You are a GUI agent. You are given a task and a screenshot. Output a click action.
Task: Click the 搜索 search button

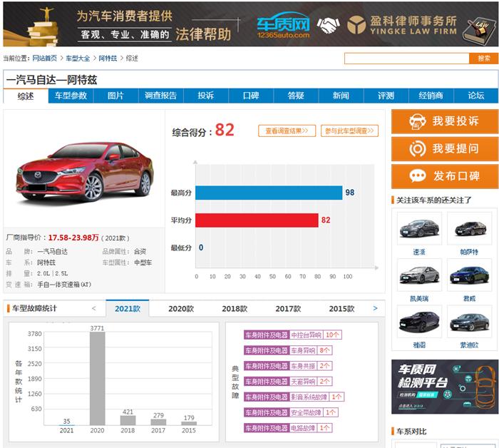pos(483,58)
